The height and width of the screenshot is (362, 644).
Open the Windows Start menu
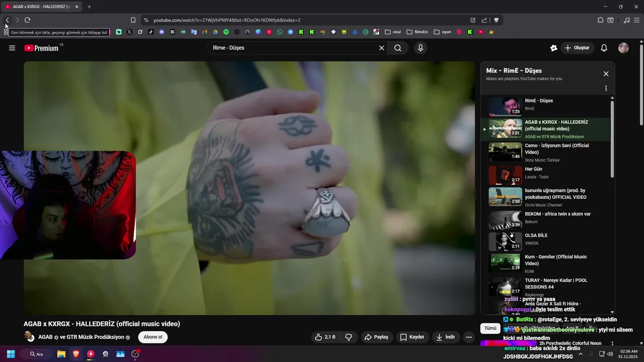coord(11,354)
